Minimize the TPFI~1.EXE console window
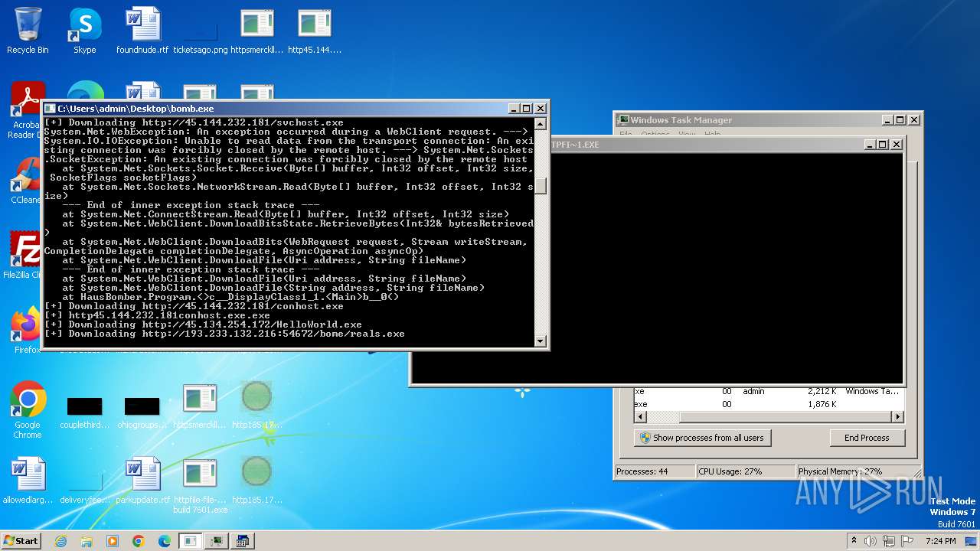The width and height of the screenshot is (980, 551). pyautogui.click(x=870, y=145)
